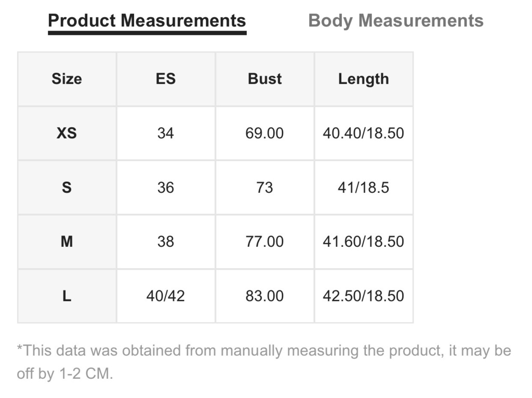The image size is (532, 398).
Task: Click the ES column header
Action: pyautogui.click(x=166, y=79)
